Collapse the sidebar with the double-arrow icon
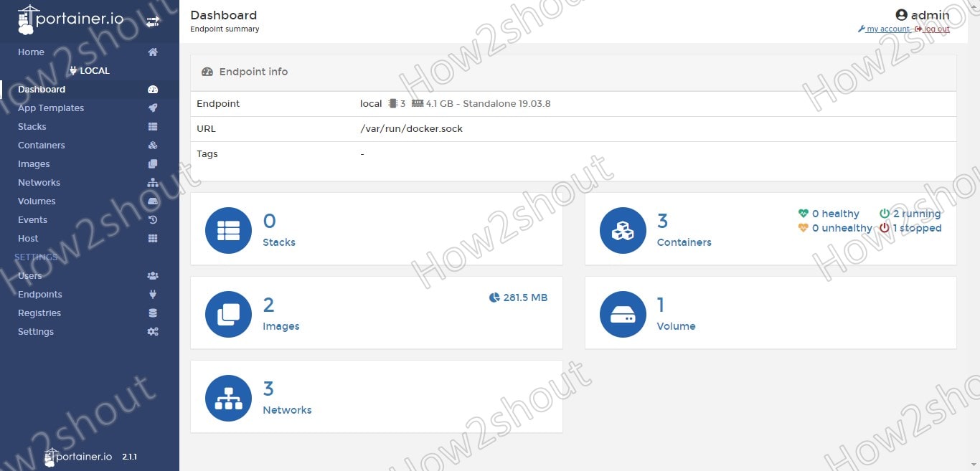980x471 pixels. [152, 22]
